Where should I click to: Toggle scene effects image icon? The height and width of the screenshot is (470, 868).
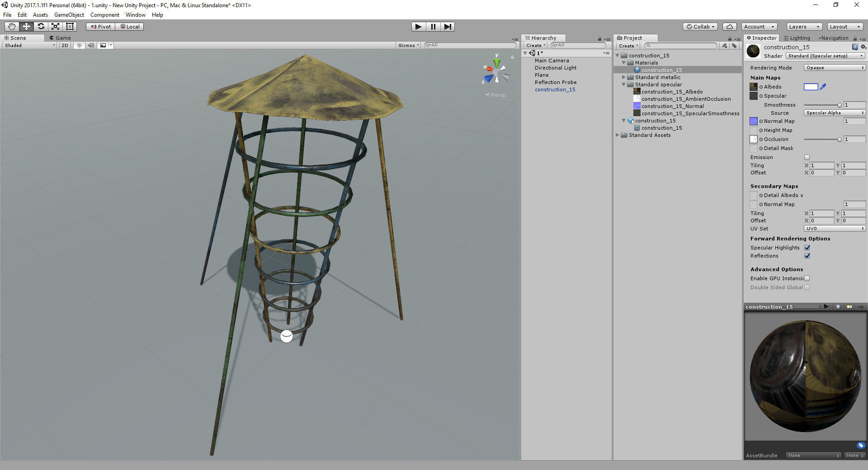[103, 45]
